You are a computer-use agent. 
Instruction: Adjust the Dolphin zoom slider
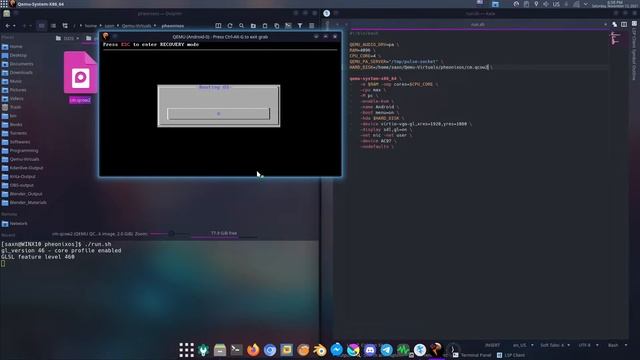[x=169, y=234]
